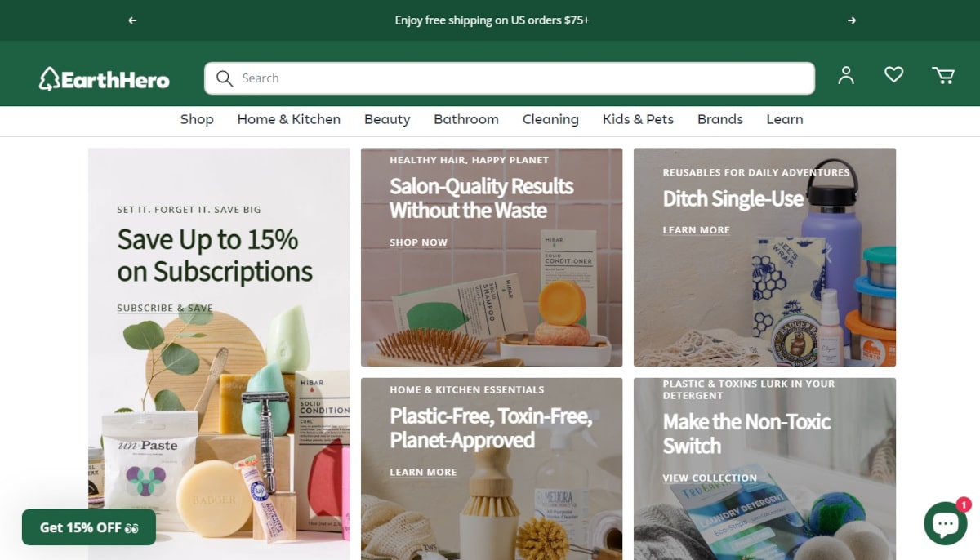
Task: Click the previous announcement arrow
Action: (x=132, y=20)
